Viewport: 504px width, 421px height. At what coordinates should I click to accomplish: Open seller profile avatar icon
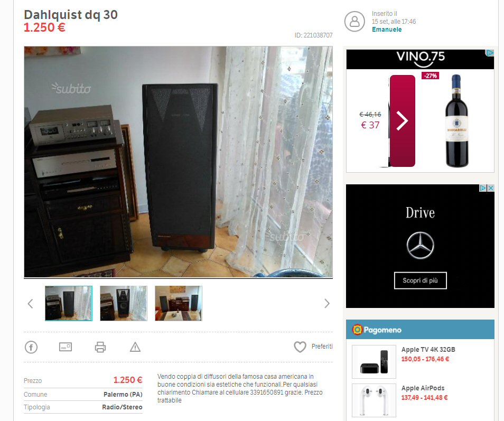[x=354, y=22]
